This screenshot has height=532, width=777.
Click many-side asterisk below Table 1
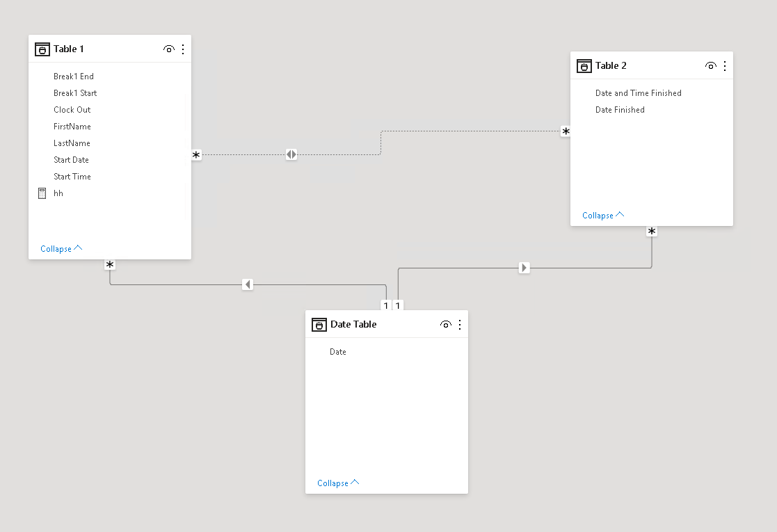pos(110,265)
